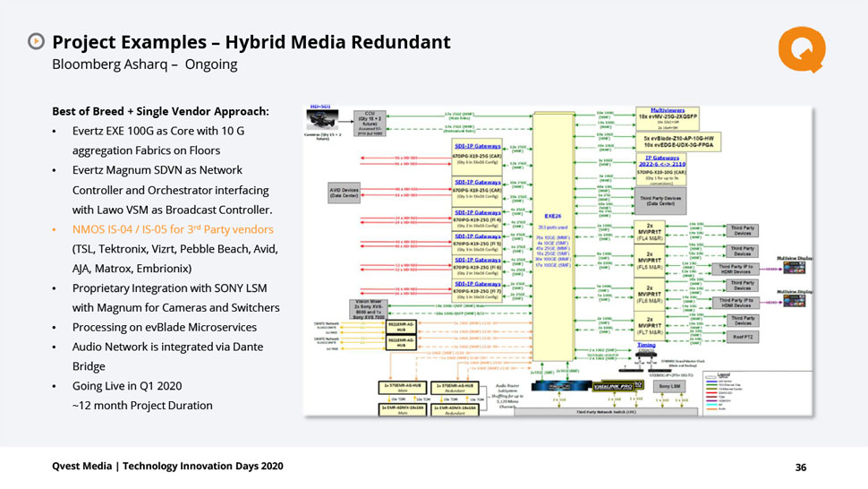
Task: Click the line '(TSL, Tektronix, Vizrt, Pebble Beach, Avid,'
Action: click(x=174, y=249)
